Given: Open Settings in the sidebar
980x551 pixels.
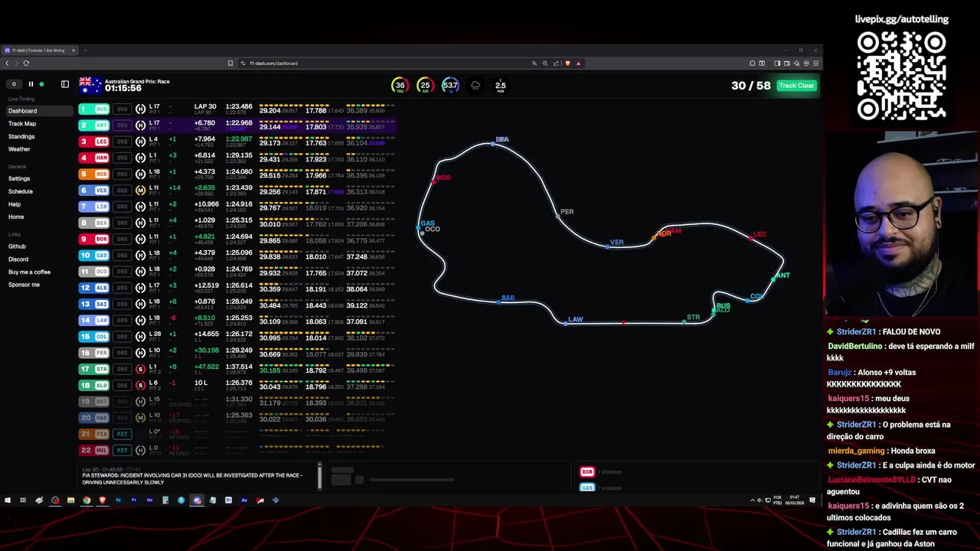Looking at the screenshot, I should (19, 178).
